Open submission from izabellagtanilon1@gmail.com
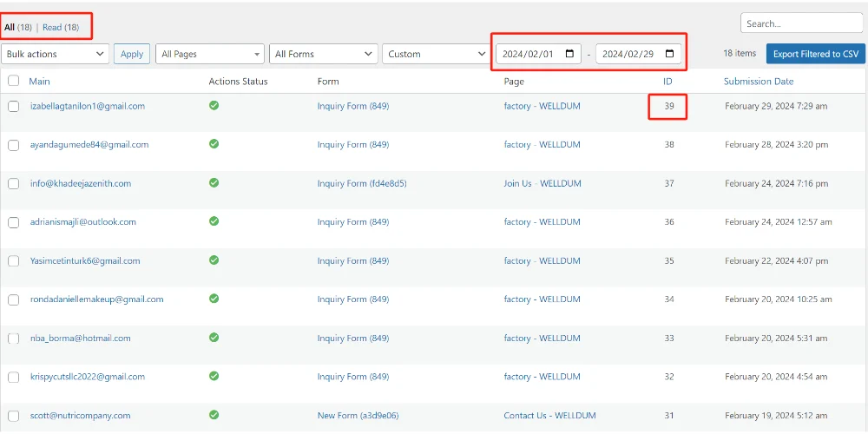The image size is (868, 434). click(x=88, y=106)
